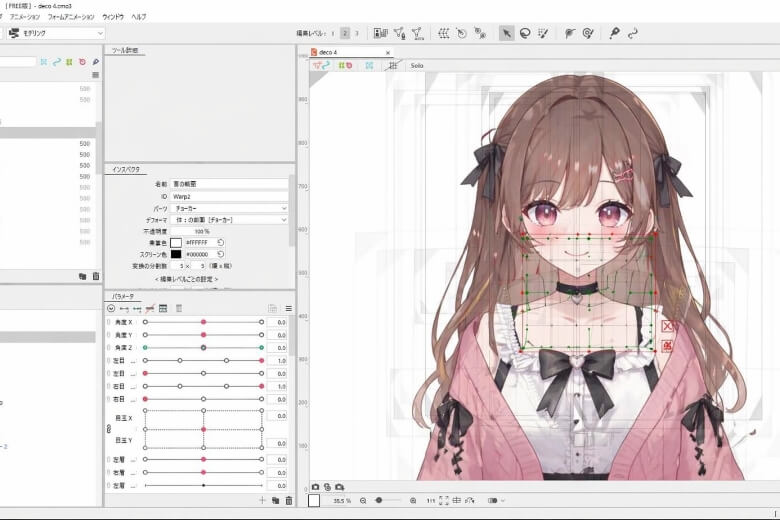The width and height of the screenshot is (780, 520).
Task: Click the first camera icon below canvas
Action: point(315,487)
